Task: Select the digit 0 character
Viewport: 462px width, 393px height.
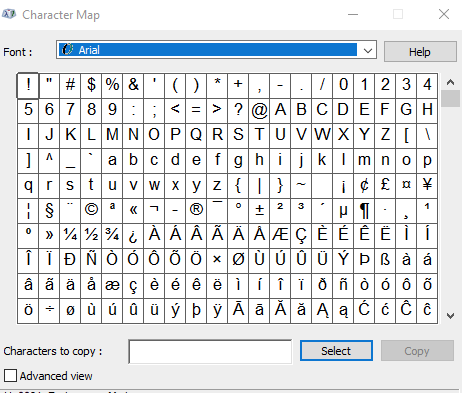Action: [x=343, y=86]
